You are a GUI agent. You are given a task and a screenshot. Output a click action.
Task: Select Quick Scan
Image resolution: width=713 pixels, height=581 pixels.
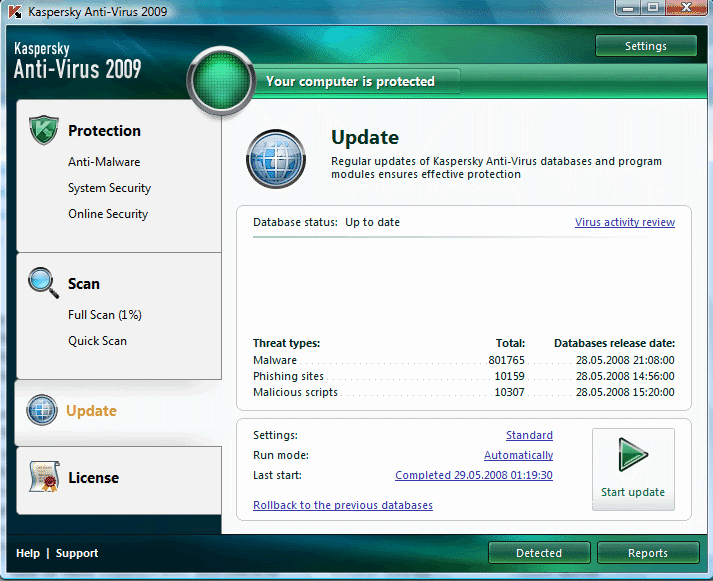tap(97, 341)
